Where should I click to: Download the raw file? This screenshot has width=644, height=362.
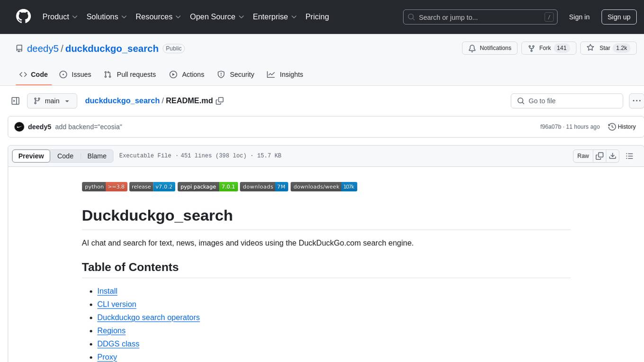(x=613, y=156)
